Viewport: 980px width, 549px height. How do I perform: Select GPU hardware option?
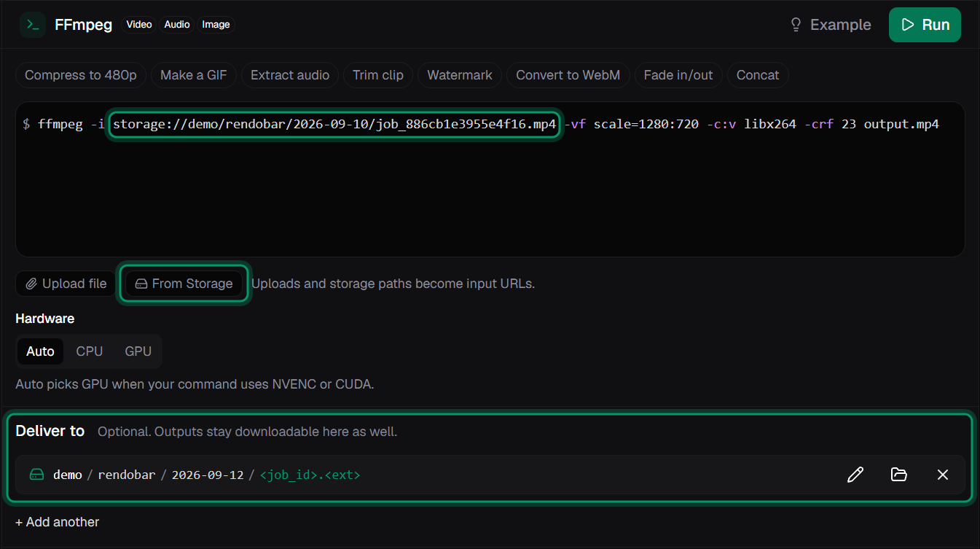pos(138,351)
